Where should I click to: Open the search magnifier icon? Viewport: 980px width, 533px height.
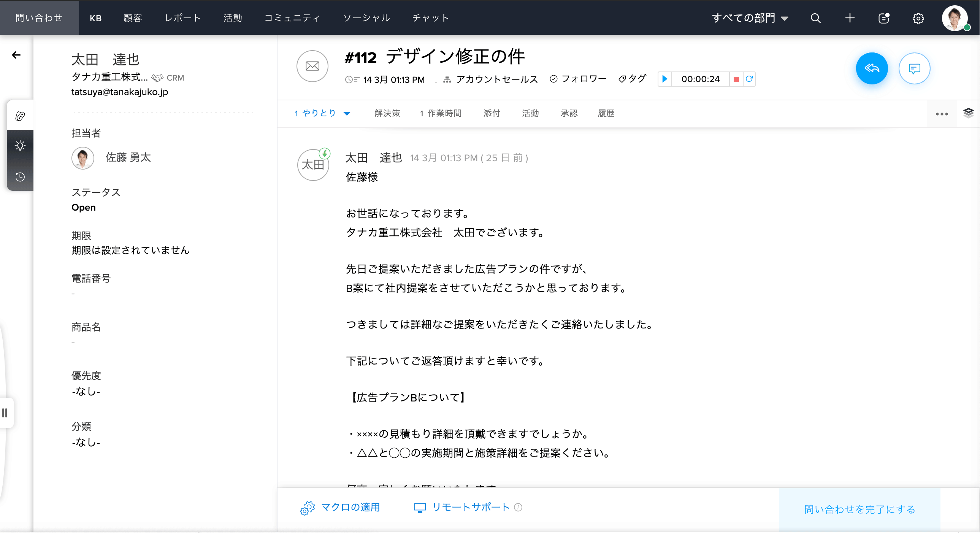815,18
